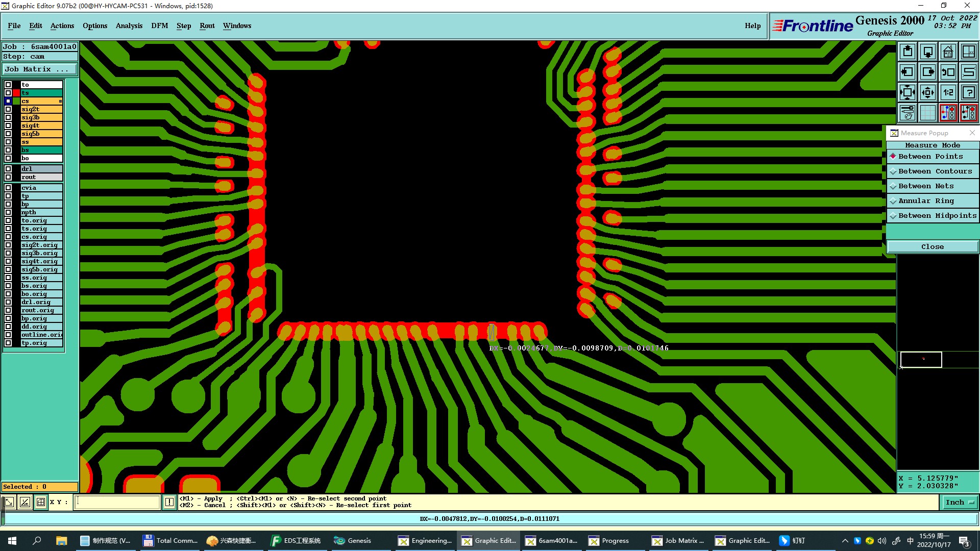Select Annular Ring measure mode
The width and height of the screenshot is (980, 551).
tap(933, 201)
